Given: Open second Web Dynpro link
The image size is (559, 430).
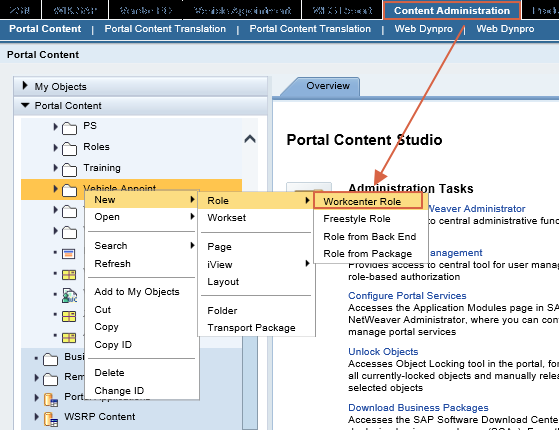Looking at the screenshot, I should point(505,29).
